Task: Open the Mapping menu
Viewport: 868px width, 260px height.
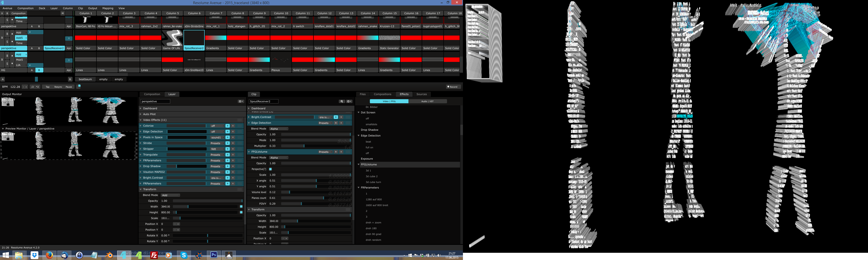Action: click(x=108, y=8)
